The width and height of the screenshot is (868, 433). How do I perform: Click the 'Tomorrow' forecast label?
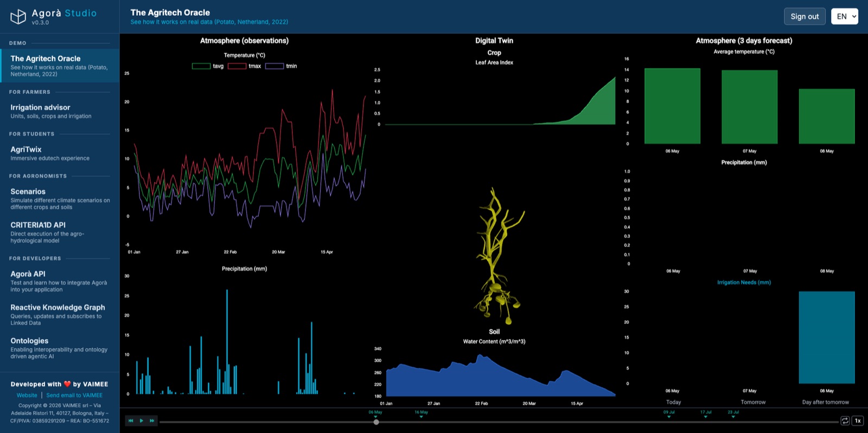tap(753, 402)
